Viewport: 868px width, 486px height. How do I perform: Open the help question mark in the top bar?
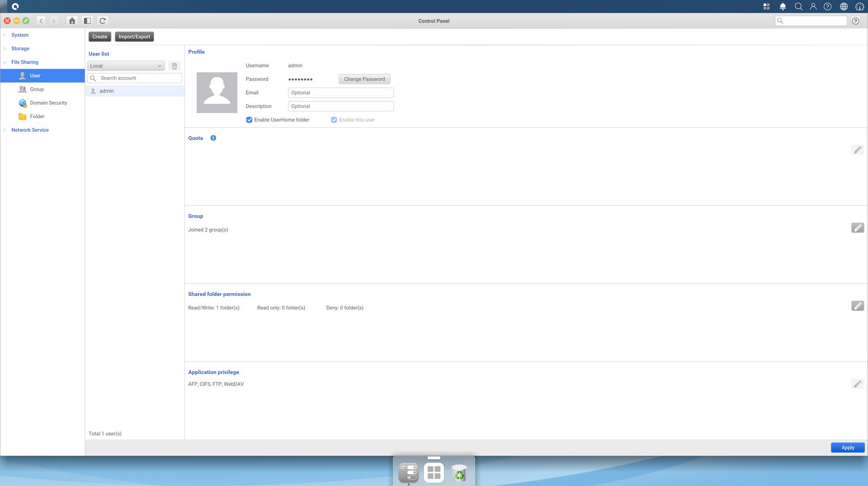(x=827, y=6)
